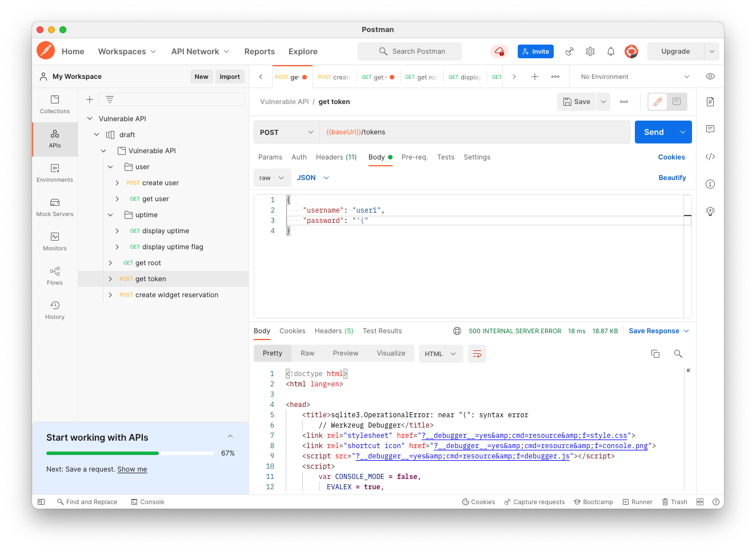Click the onboarding progress bar

(x=130, y=453)
